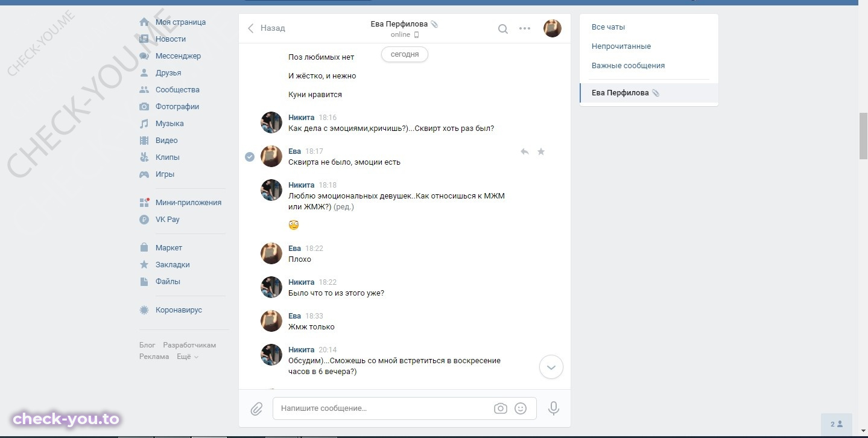Viewport: 868px width, 438px height.
Task: Click the Коронавирус virus icon
Action: 144,310
